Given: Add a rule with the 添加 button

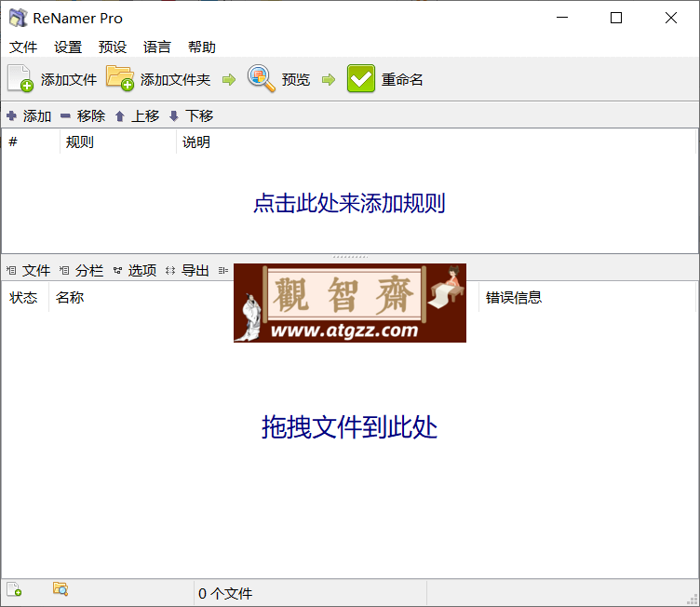Looking at the screenshot, I should [x=29, y=116].
